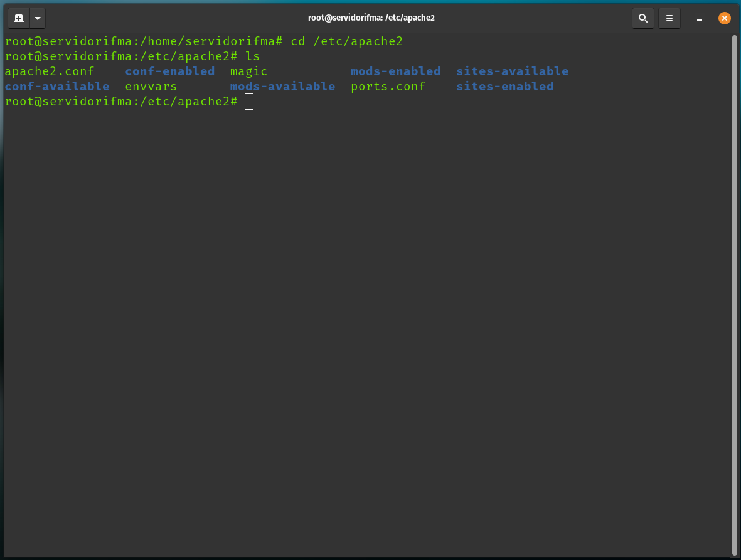This screenshot has width=741, height=560.
Task: Select apache2.conf in the listing
Action: [x=50, y=71]
